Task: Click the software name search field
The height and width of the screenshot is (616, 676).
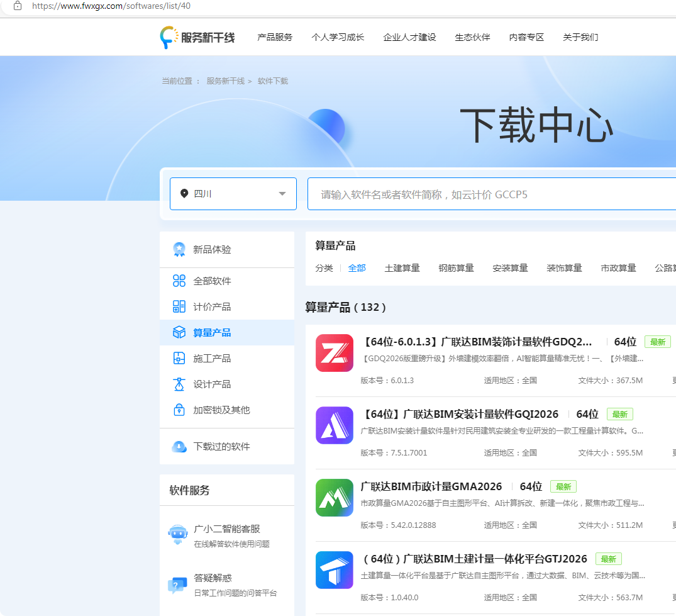Action: (x=492, y=194)
